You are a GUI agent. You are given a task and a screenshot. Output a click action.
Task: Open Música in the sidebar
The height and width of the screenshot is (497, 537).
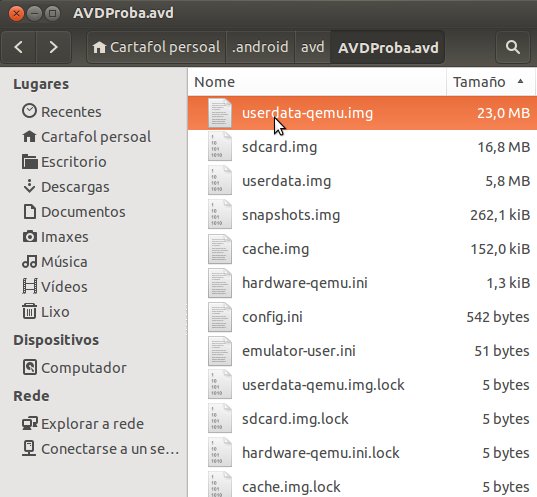click(64, 262)
